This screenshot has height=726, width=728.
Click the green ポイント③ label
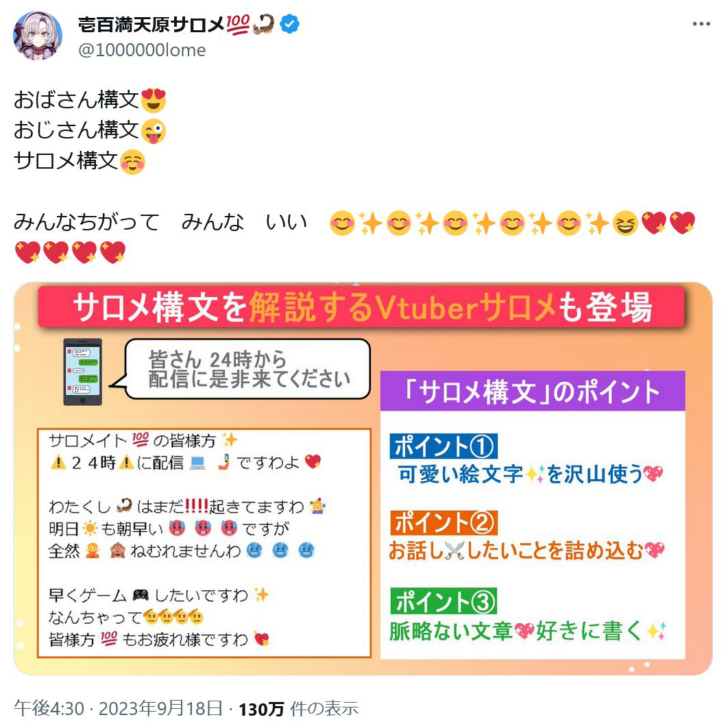(x=444, y=601)
